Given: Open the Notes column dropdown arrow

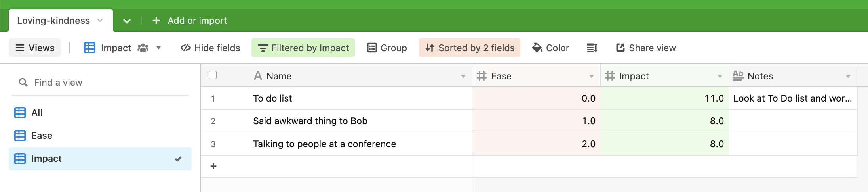Looking at the screenshot, I should [x=848, y=76].
